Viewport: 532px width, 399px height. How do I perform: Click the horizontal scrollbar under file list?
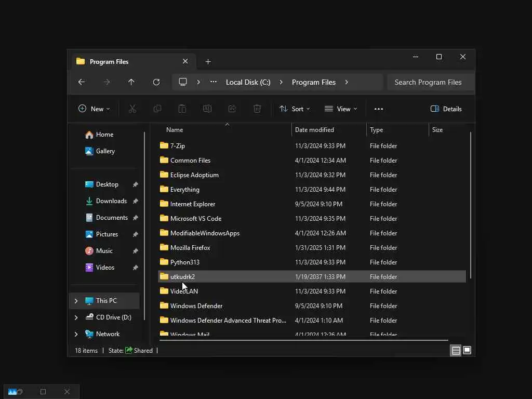[x=303, y=340]
